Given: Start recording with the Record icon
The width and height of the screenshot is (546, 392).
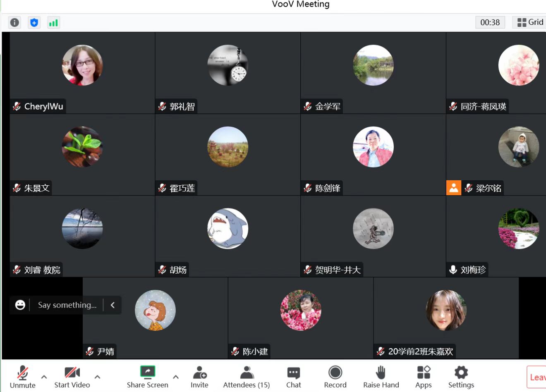Looking at the screenshot, I should [x=335, y=377].
